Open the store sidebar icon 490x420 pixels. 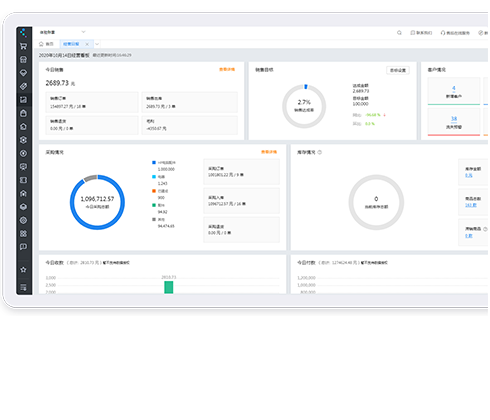click(23, 60)
